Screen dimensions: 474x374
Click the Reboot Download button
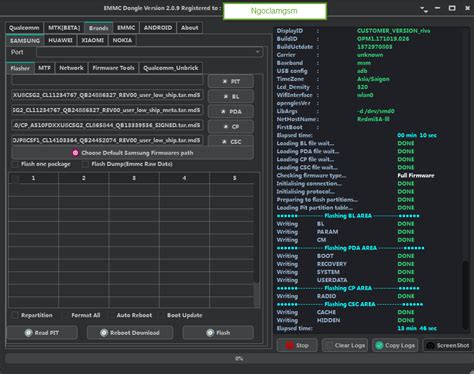(x=130, y=333)
